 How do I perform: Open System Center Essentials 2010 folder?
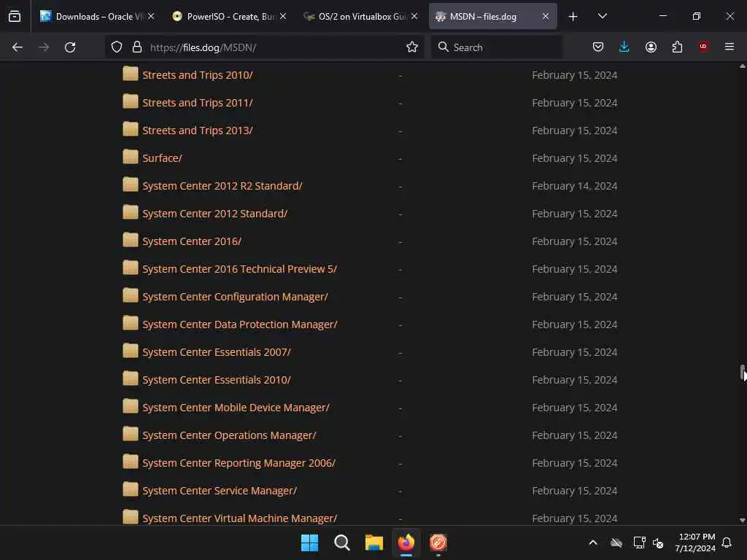pyautogui.click(x=216, y=380)
